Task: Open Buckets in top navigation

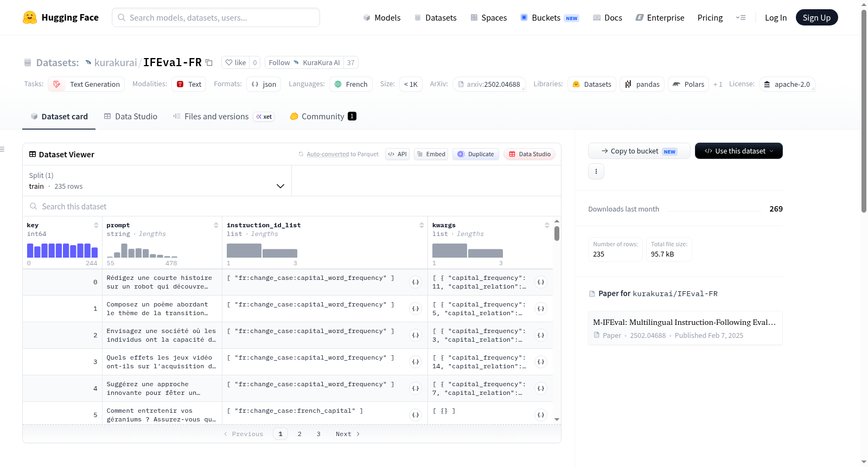Action: (550, 17)
